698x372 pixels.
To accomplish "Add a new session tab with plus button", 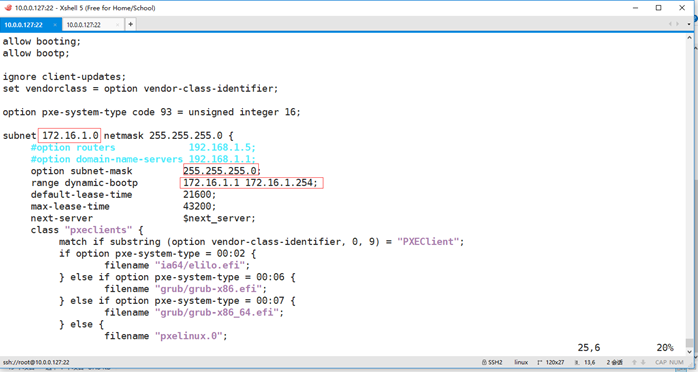I will point(130,24).
